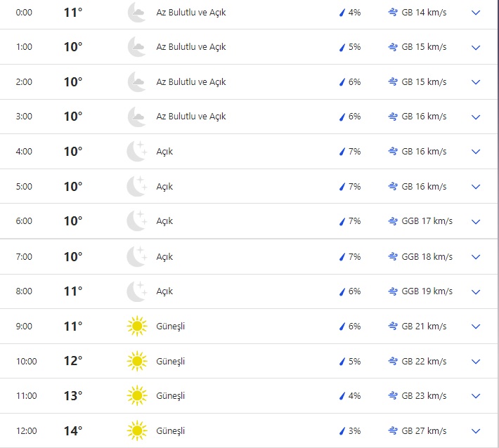Viewport: 499px width, 448px height.
Task: Open details for the 12:00 forecast chevron
Action: 476,430
